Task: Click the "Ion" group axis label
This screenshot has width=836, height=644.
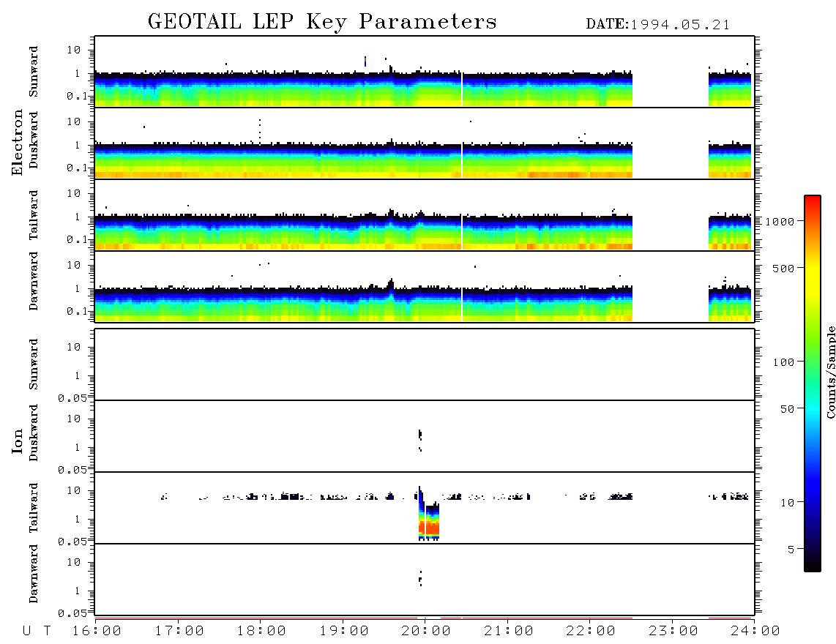Action: (18, 441)
